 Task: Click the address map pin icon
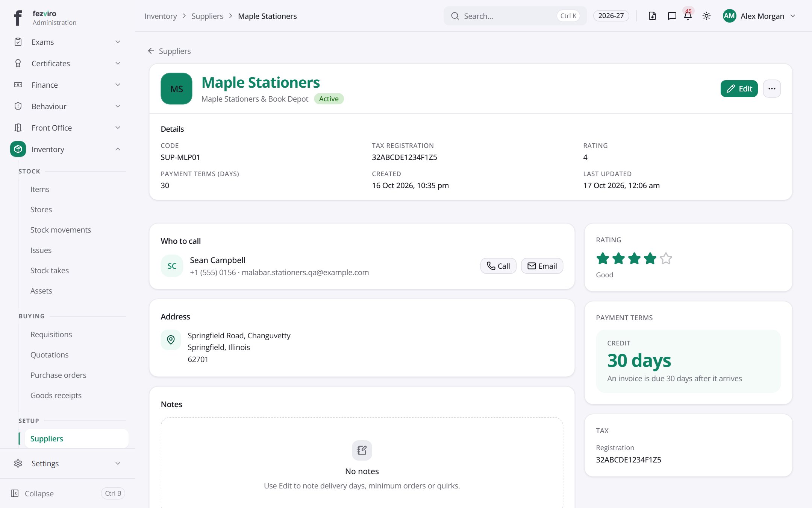[171, 340]
